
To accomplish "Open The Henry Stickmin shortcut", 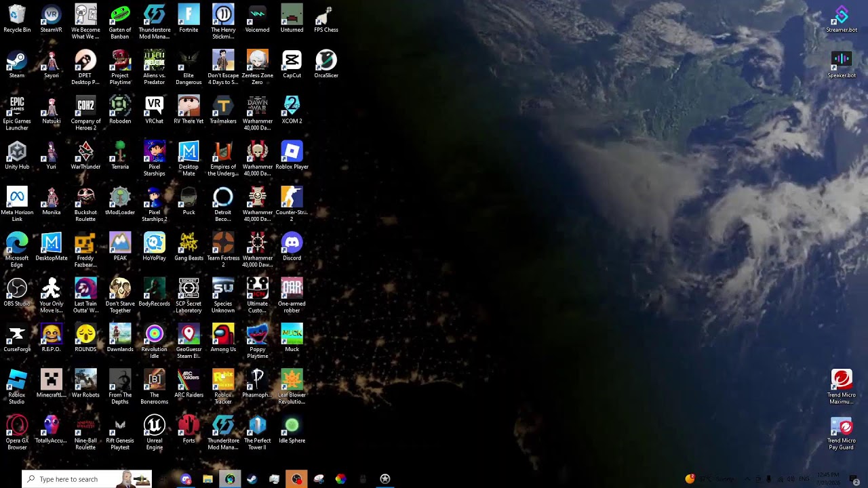I will [223, 22].
